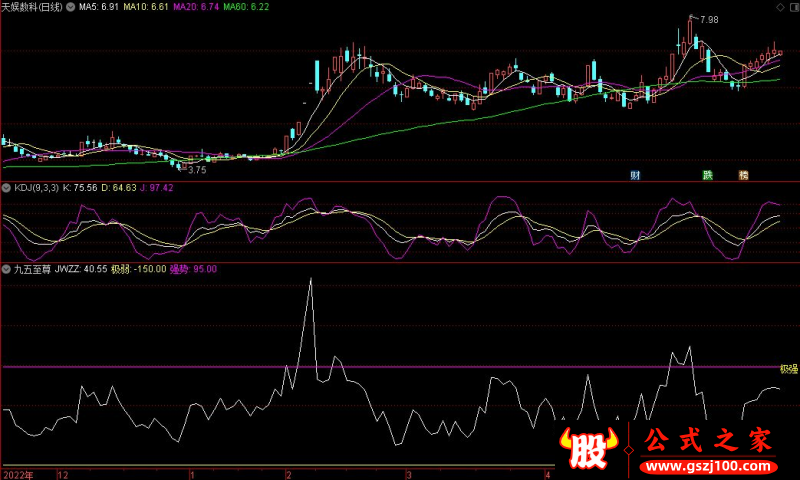
Task: Open the KDJ panel dropdown arrow
Action: pos(6,187)
